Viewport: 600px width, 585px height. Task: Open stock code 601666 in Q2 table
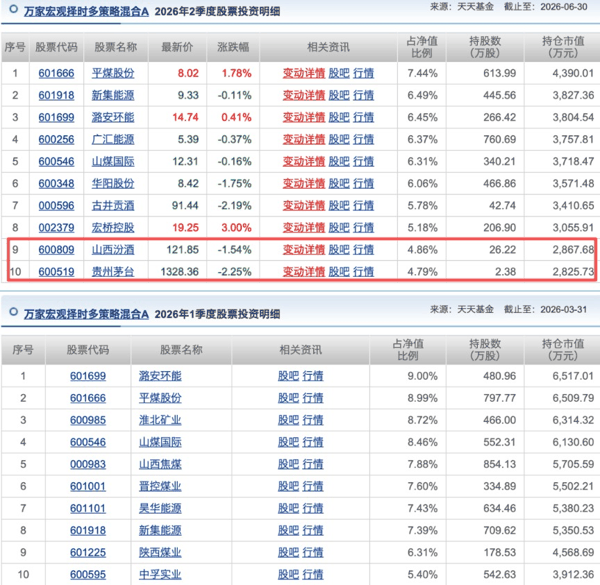[x=56, y=73]
